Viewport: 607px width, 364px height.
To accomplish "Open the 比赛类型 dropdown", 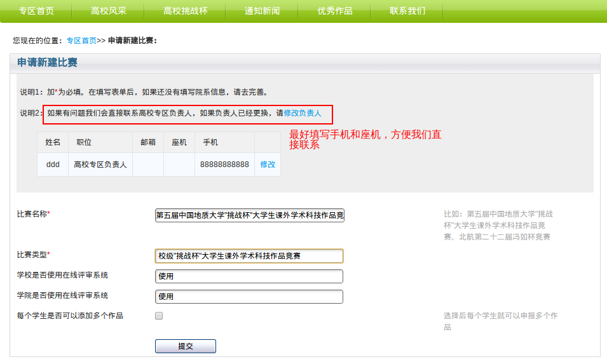I will tap(249, 256).
